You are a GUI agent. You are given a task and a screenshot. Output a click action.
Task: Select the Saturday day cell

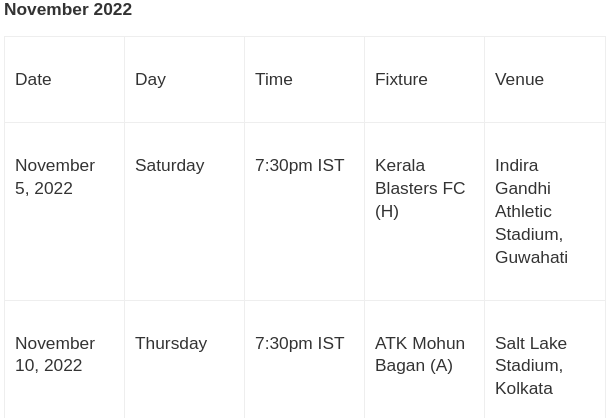tap(169, 165)
